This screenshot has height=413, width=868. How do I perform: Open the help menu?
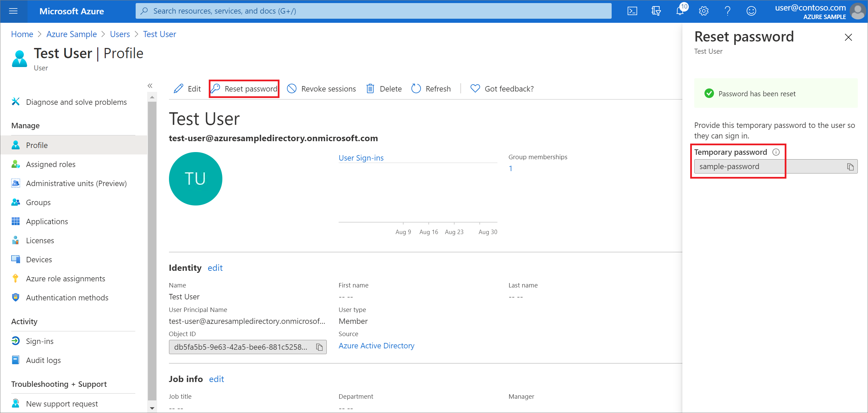pos(728,11)
